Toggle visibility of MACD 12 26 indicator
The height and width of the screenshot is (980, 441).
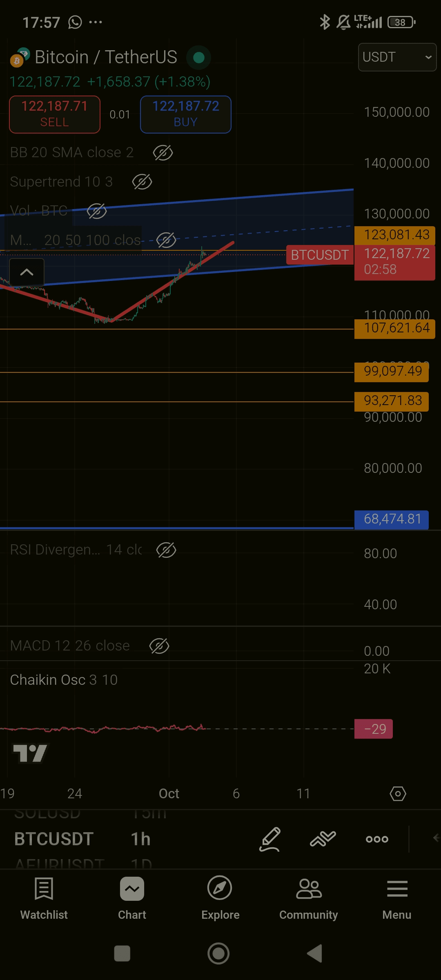[x=159, y=646]
